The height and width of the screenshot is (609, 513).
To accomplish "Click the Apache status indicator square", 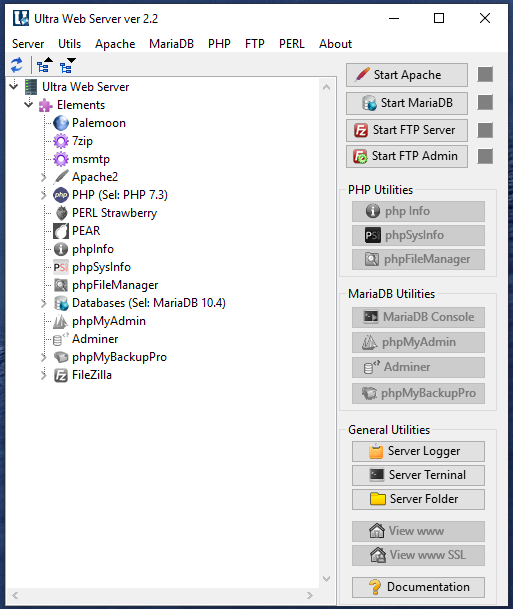I will (x=485, y=75).
